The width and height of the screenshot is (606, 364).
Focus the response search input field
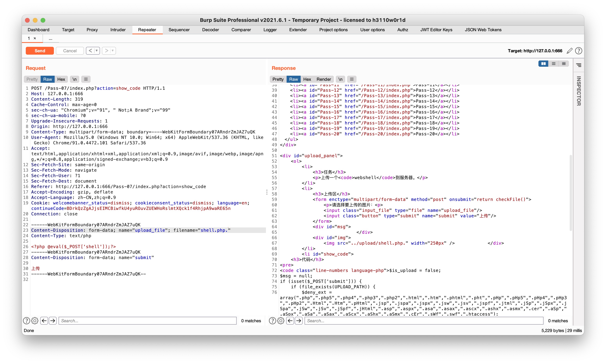pos(424,320)
